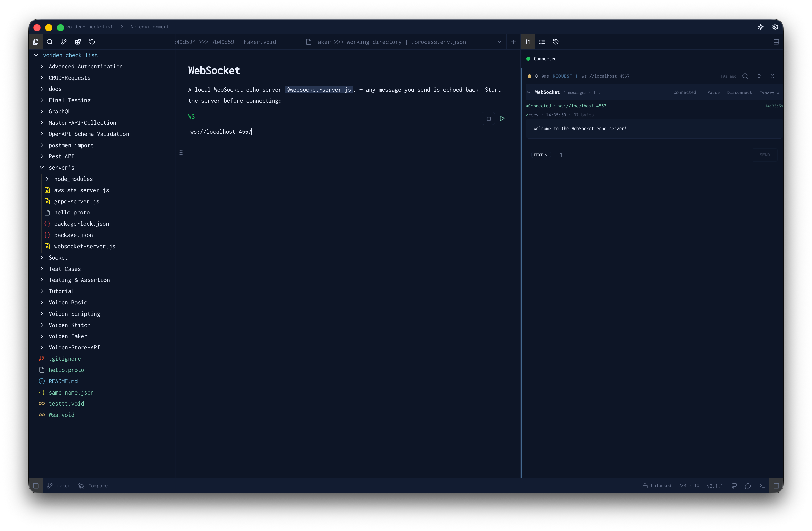Click the ws://localhost:4567 URL input
812x531 pixels.
click(347, 132)
